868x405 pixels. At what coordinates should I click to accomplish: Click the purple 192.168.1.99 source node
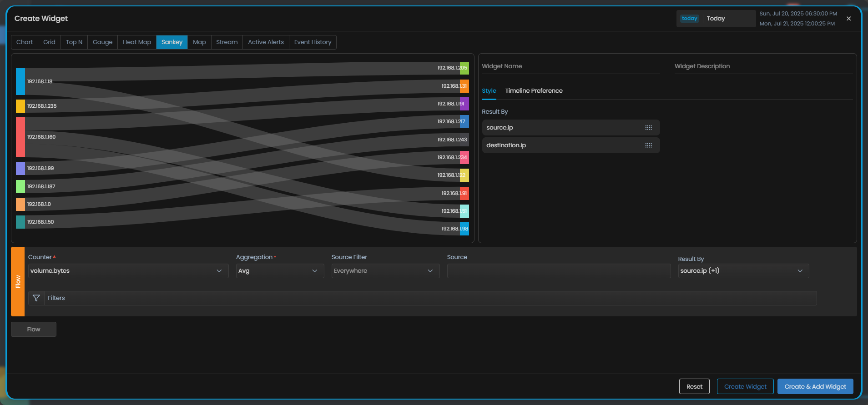20,168
